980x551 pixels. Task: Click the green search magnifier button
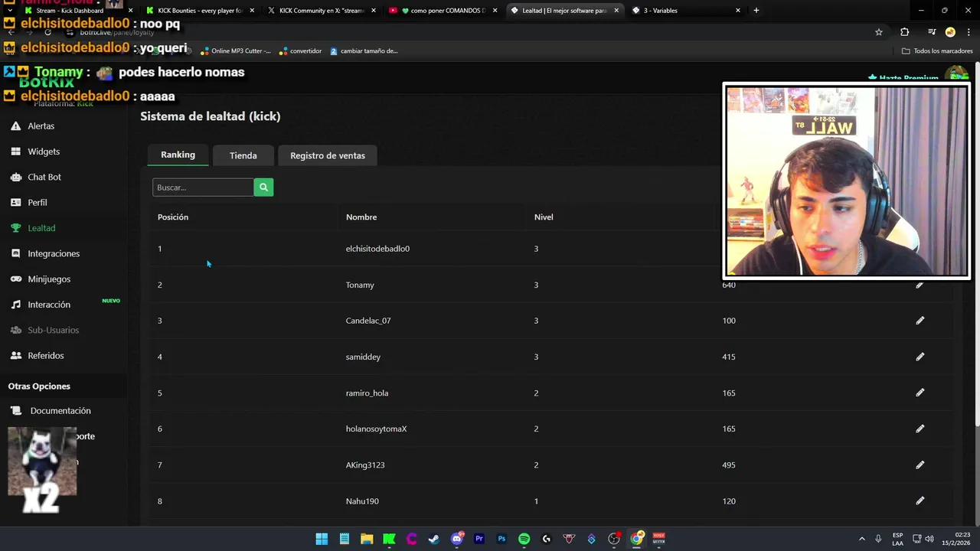point(263,187)
